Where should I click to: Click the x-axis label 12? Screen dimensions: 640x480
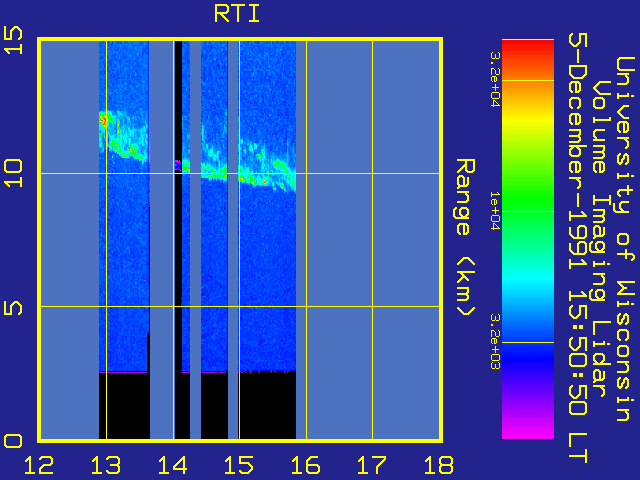pyautogui.click(x=39, y=465)
